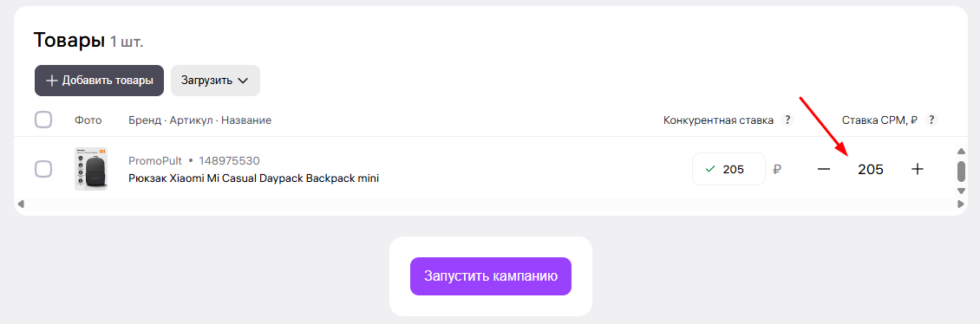Click the horizontal scrollbar left arrow
980x324 pixels.
21,204
